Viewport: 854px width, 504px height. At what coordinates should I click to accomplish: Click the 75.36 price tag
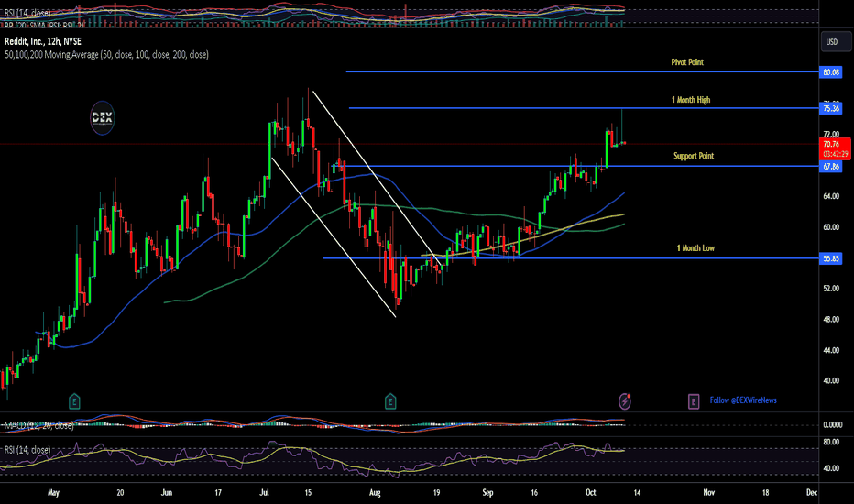(x=830, y=108)
